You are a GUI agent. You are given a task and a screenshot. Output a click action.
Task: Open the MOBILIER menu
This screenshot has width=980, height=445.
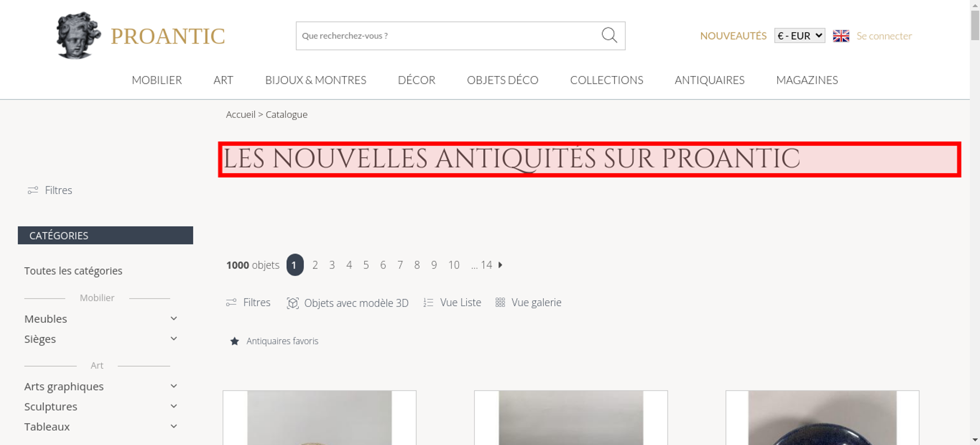click(157, 80)
